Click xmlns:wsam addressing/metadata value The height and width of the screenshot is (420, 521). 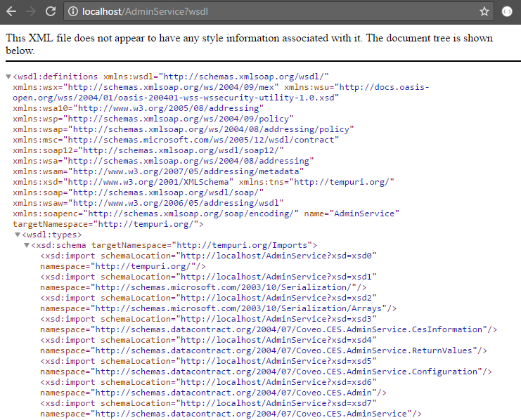[188, 171]
